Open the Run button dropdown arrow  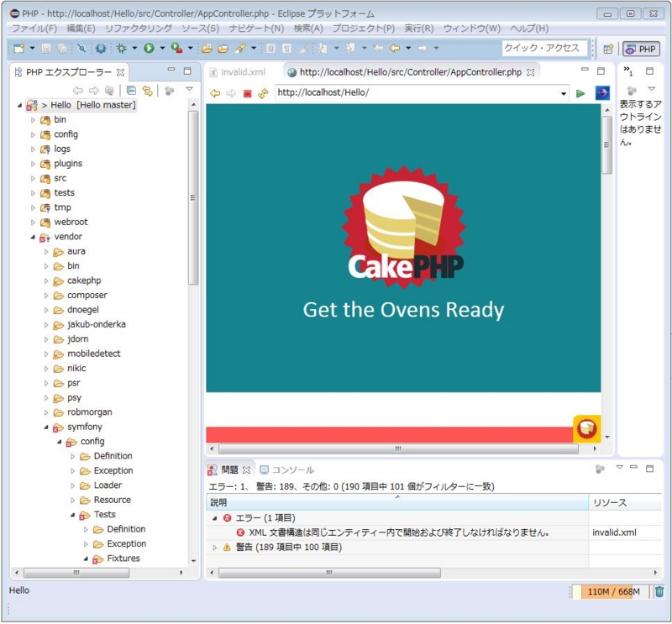pyautogui.click(x=162, y=49)
